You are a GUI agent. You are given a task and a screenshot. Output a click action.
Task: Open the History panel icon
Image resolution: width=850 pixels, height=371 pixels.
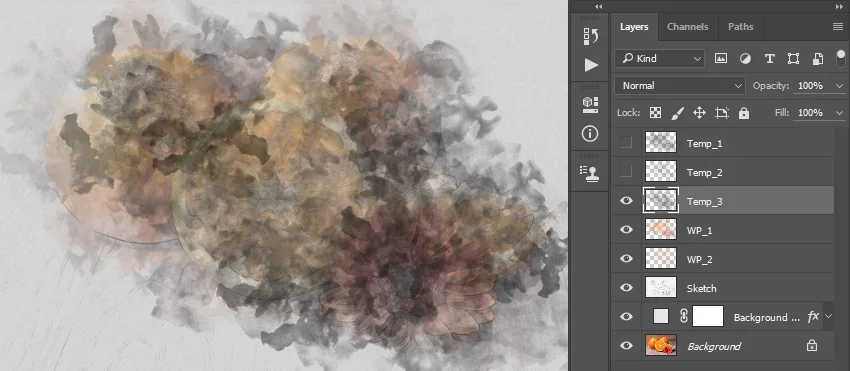pyautogui.click(x=590, y=36)
